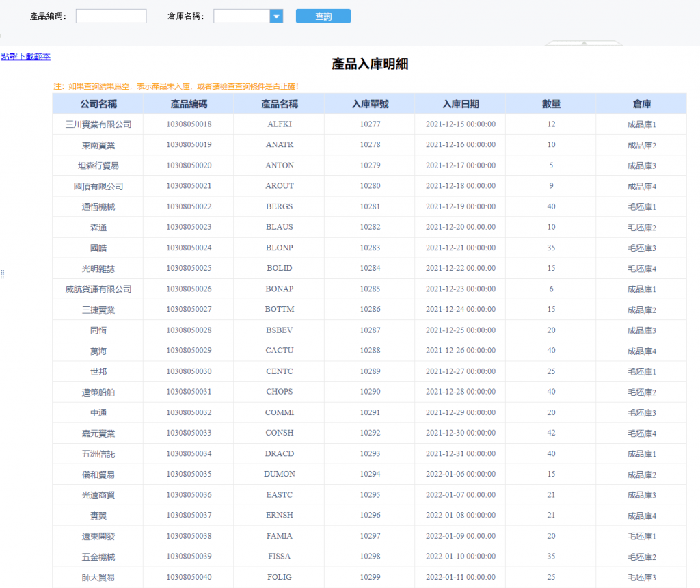Select company cell 森通
This screenshot has height=588, width=700.
98,227
